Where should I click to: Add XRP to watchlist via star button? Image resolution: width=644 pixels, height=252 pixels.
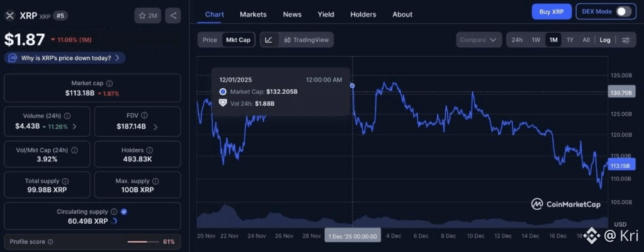tap(148, 16)
